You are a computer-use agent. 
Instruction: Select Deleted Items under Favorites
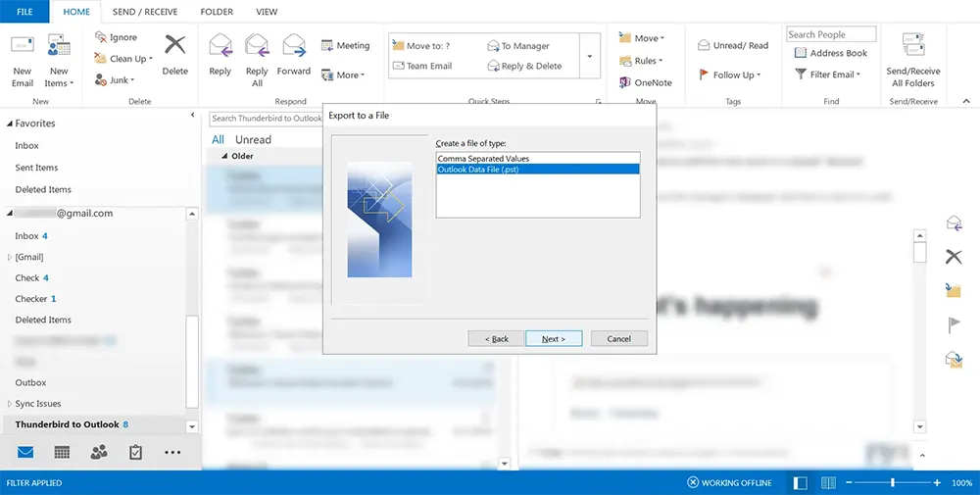[43, 189]
